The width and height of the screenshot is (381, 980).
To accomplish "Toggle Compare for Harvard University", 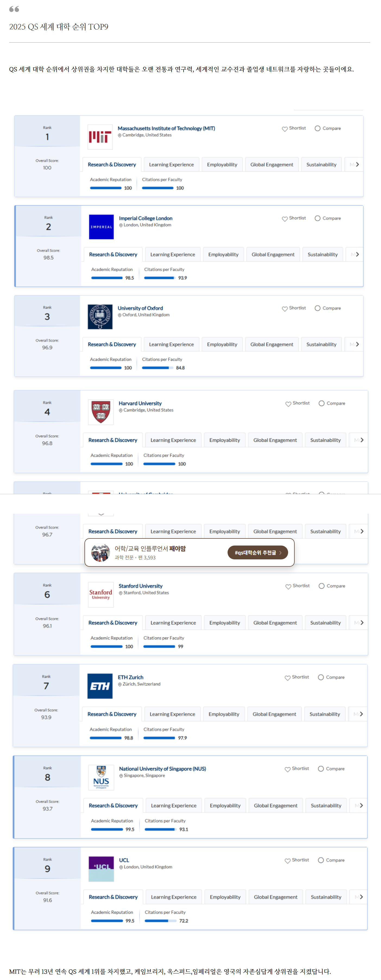I will coord(322,403).
